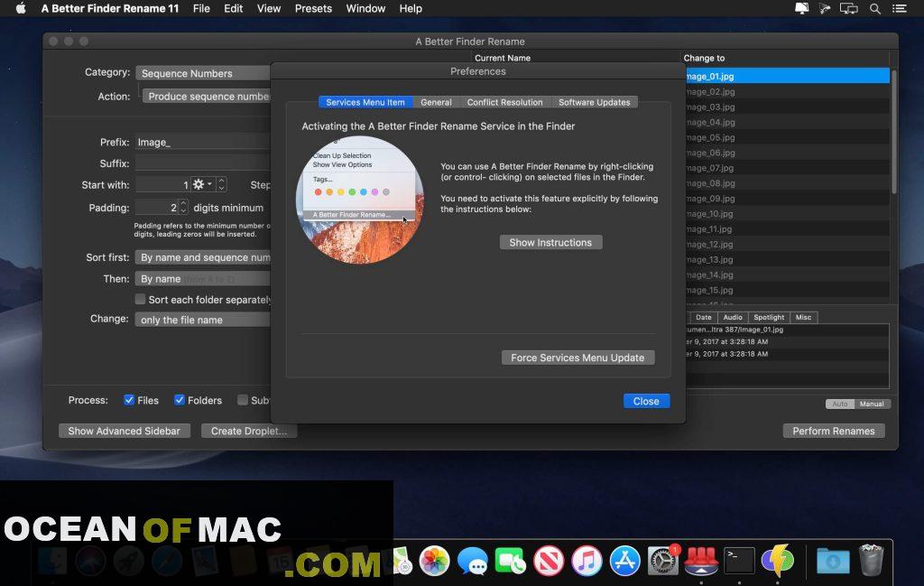The width and height of the screenshot is (924, 586).
Task: Click the A Better Finder Rename dock icon
Action: coord(701,560)
